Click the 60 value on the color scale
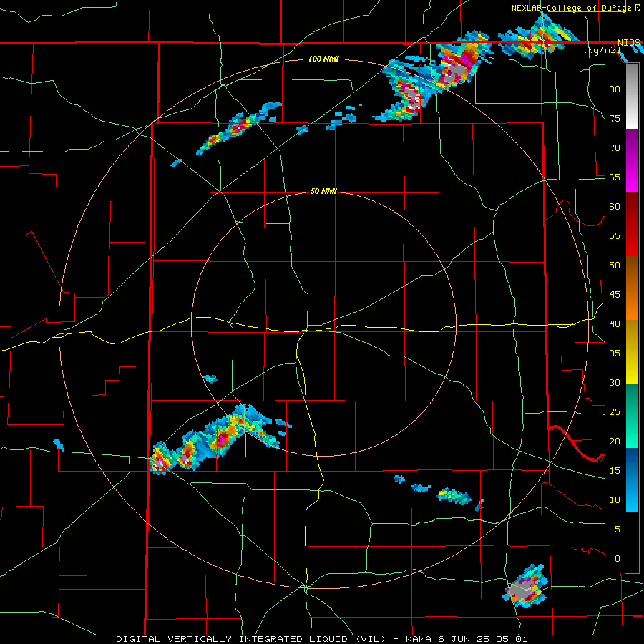 click(x=615, y=207)
